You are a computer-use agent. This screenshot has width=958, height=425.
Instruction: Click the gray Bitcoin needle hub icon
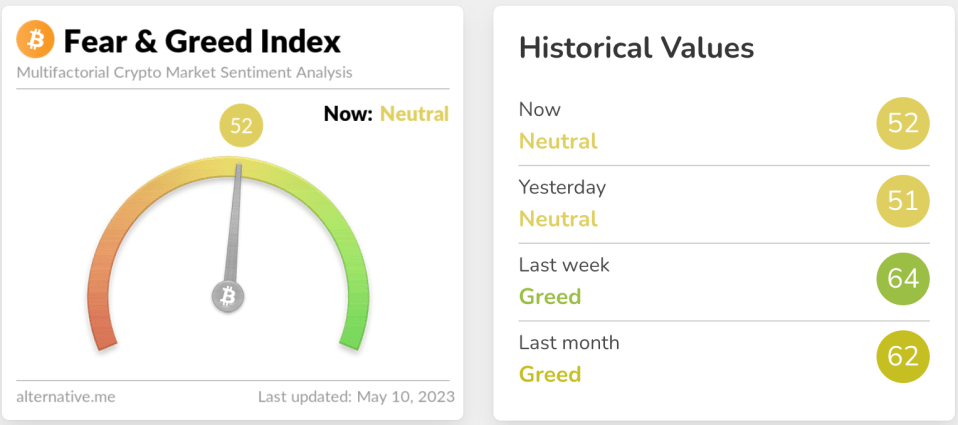tap(228, 296)
